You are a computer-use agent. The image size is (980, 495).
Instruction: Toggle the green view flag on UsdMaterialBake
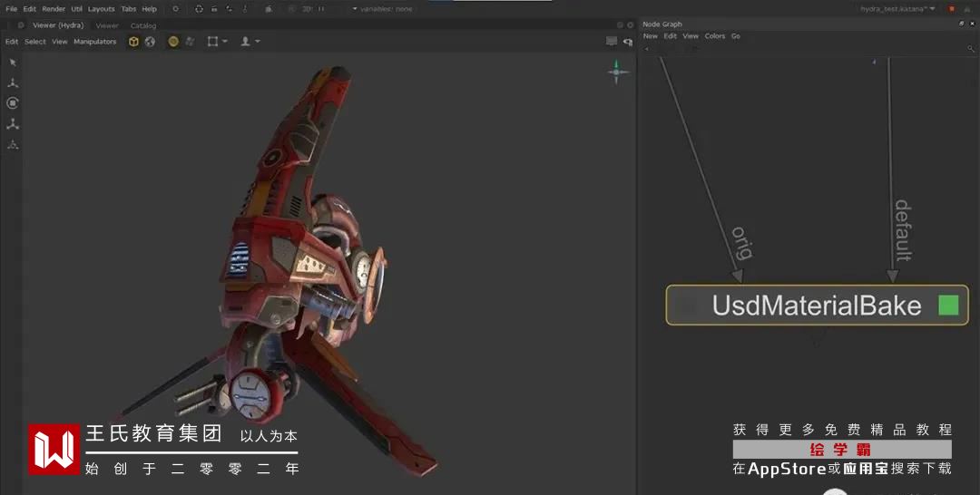pyautogui.click(x=948, y=306)
